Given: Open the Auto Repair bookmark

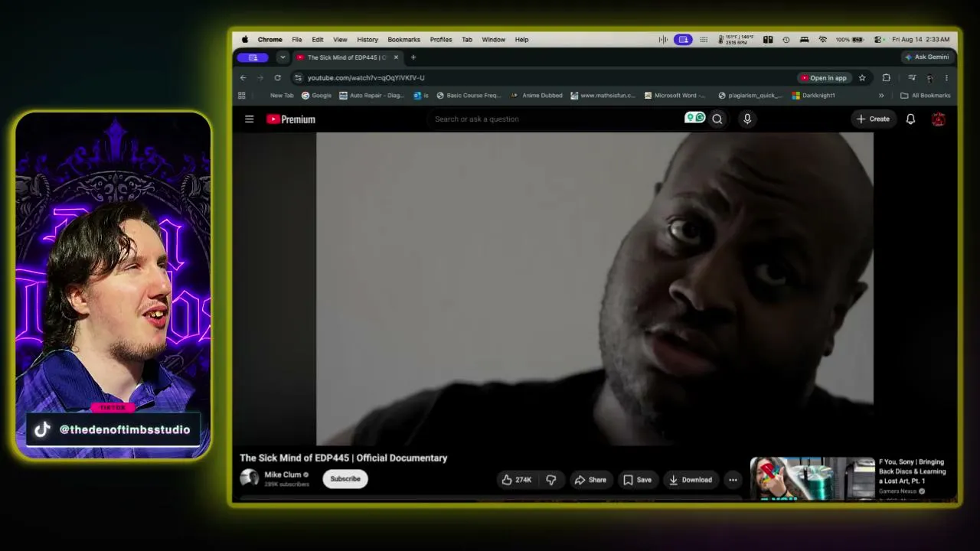Looking at the screenshot, I should pyautogui.click(x=371, y=96).
